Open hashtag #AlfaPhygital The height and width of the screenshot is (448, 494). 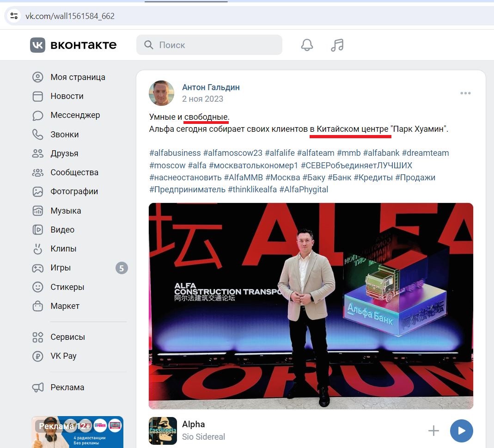point(304,190)
